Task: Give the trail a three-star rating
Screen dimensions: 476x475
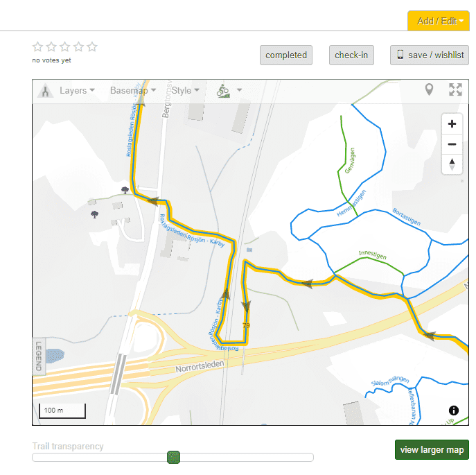Action: (x=65, y=47)
